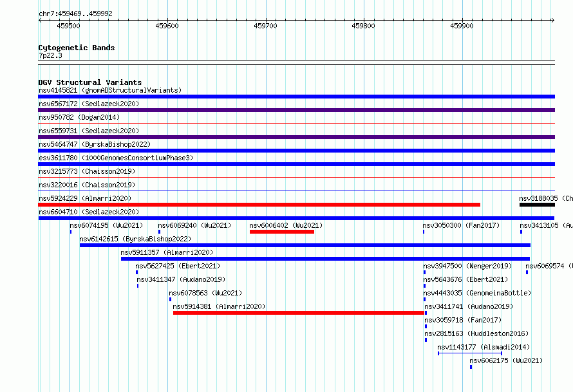Viewport: 573px width, 392px height.
Task: Click the nsv6559731 (Sedlazeck2020) label
Action: [89, 131]
